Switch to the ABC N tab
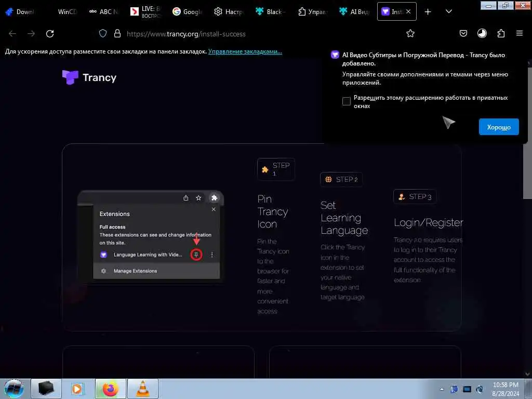 point(103,12)
